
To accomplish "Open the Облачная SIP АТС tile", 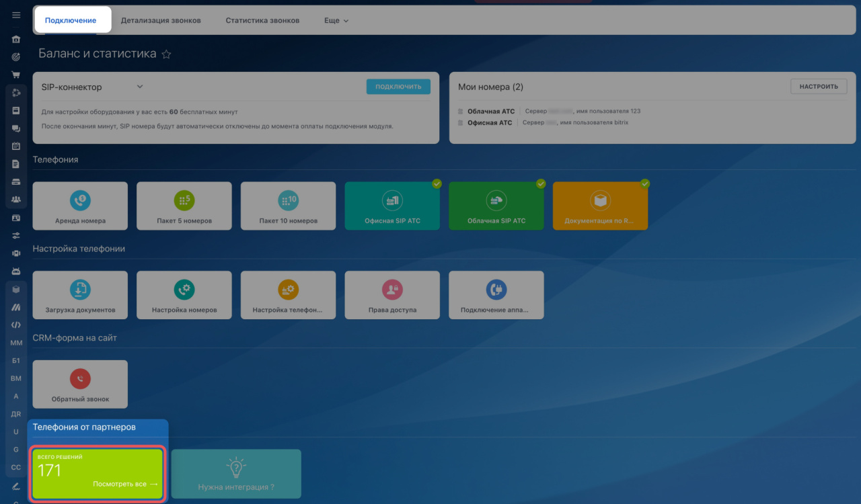I will coord(496,206).
